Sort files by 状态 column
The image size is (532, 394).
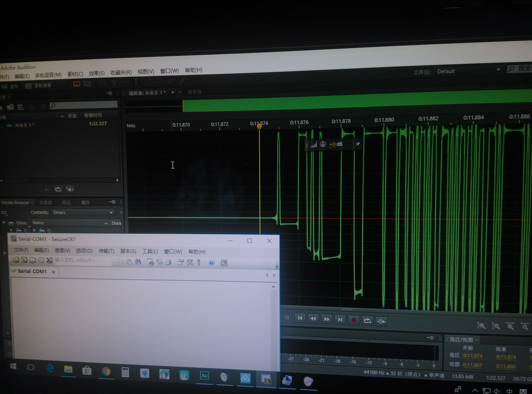(72, 116)
